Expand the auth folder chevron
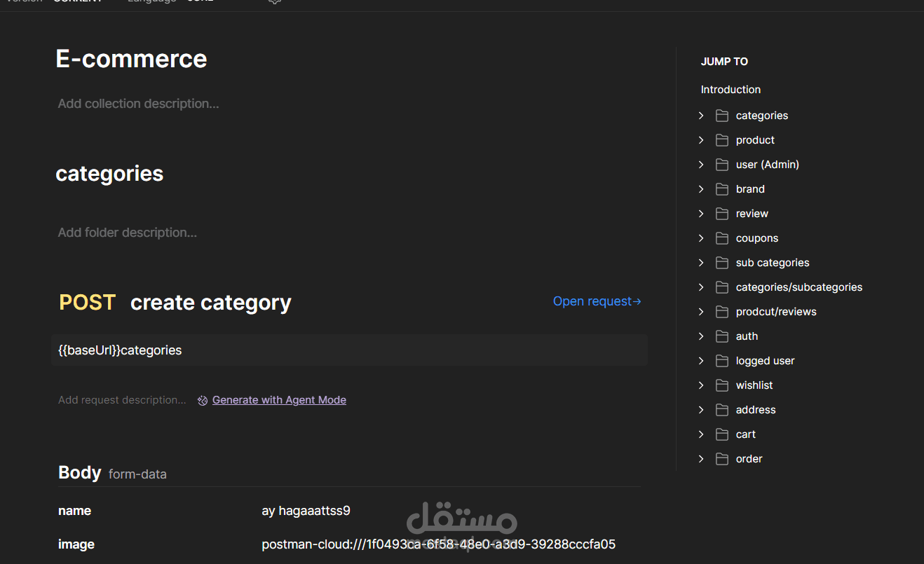Screen dimensions: 924x564 pos(701,336)
